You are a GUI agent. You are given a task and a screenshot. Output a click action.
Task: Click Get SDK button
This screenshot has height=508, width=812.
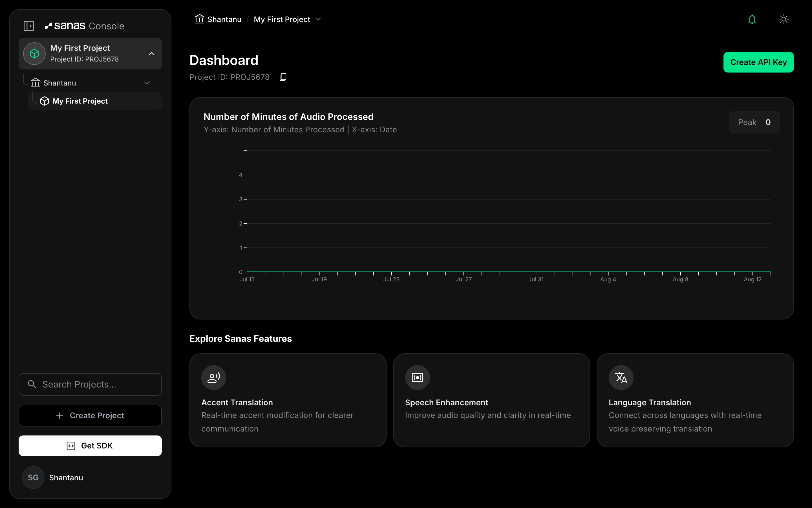tap(90, 446)
